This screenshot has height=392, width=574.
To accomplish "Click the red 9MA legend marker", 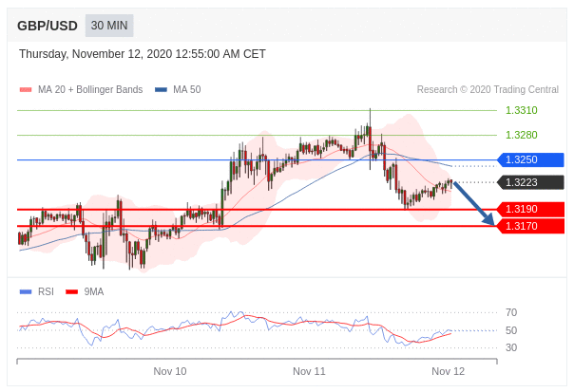I will pos(72,291).
